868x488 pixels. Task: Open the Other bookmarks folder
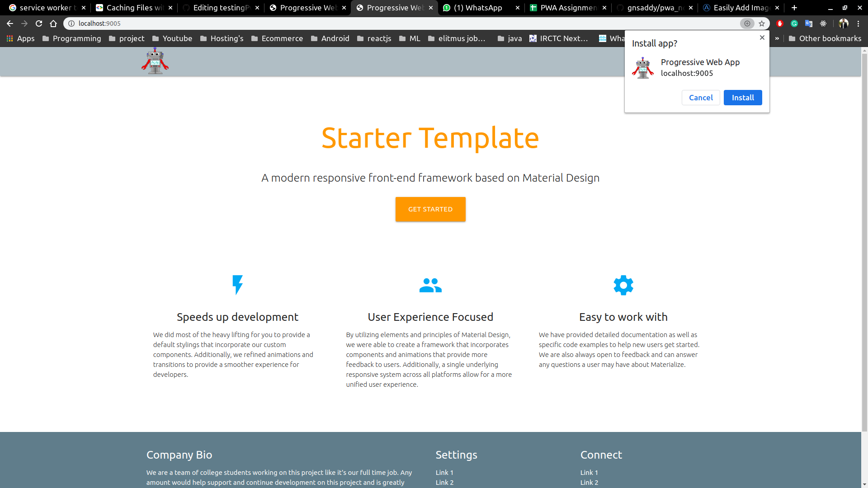825,38
